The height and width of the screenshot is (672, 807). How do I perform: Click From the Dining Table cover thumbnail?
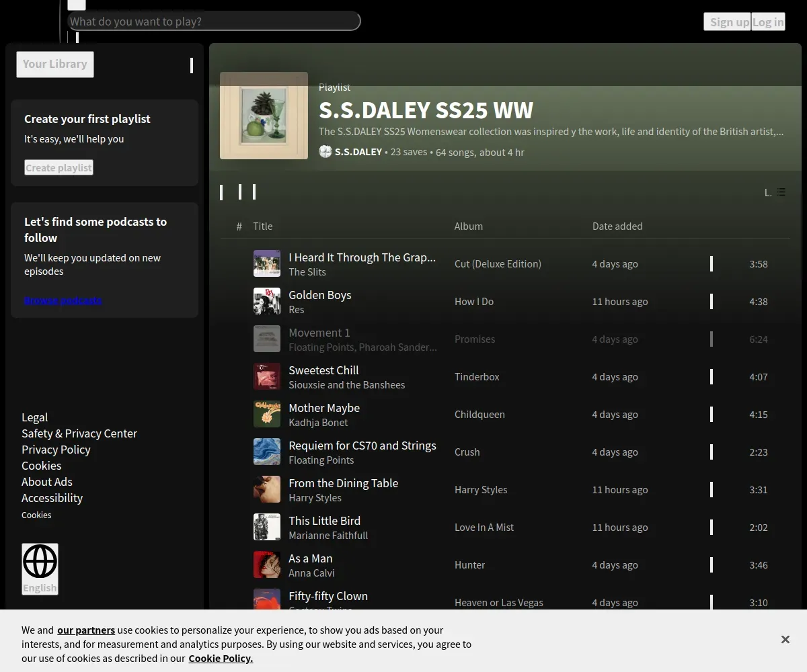pos(267,489)
